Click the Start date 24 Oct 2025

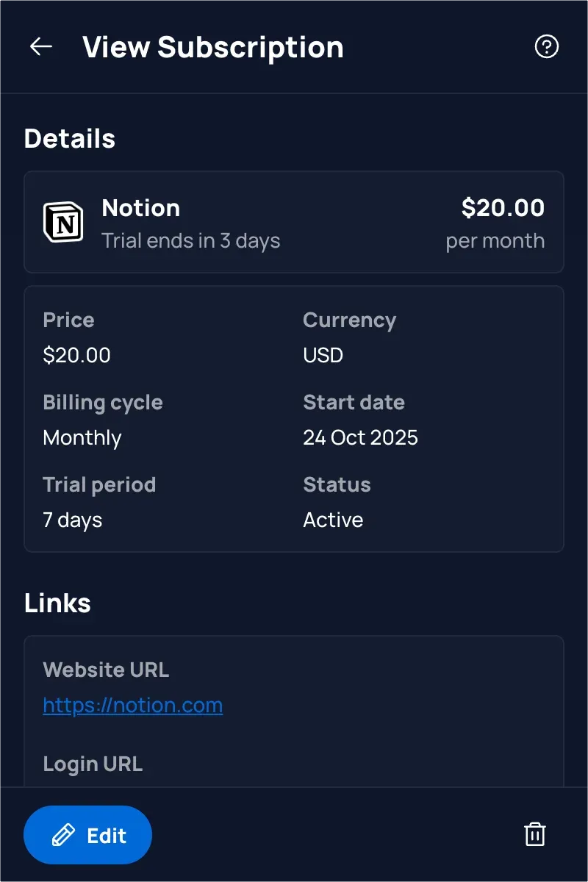point(360,437)
